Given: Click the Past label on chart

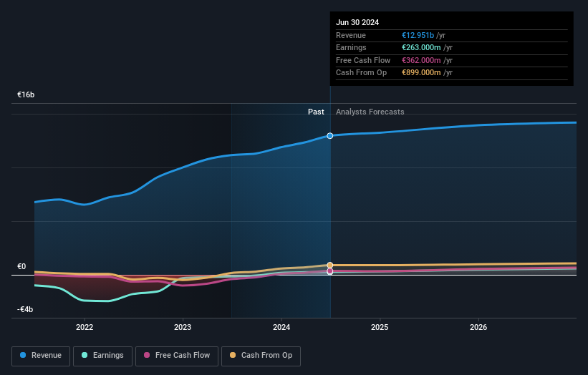Looking at the screenshot, I should point(316,112).
